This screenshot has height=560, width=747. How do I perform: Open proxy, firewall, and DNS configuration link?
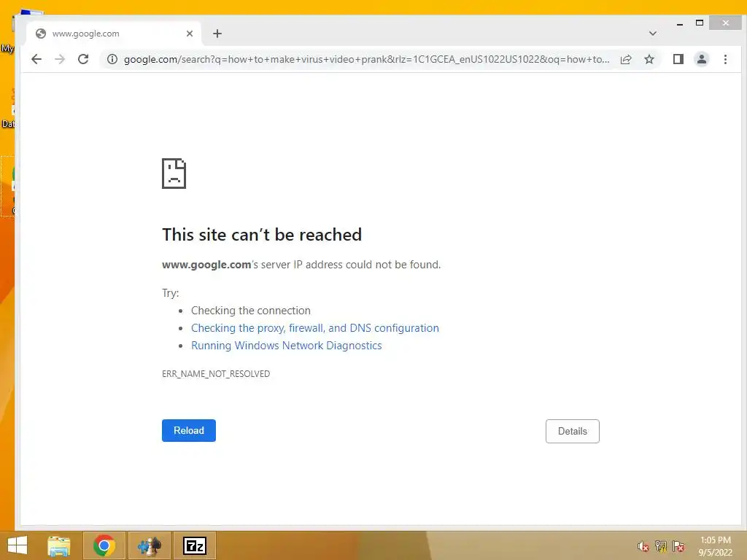[x=315, y=327]
